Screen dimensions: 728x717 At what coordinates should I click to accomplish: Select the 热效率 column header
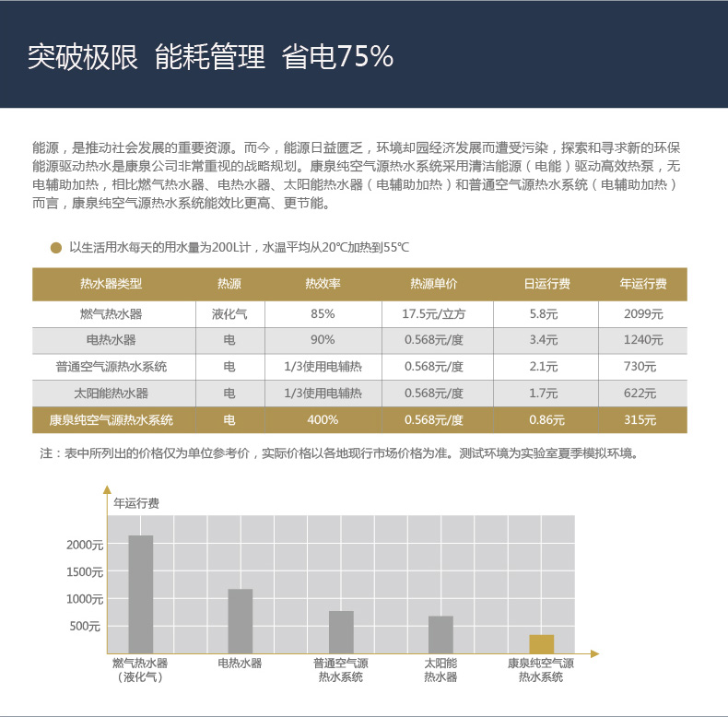[323, 284]
